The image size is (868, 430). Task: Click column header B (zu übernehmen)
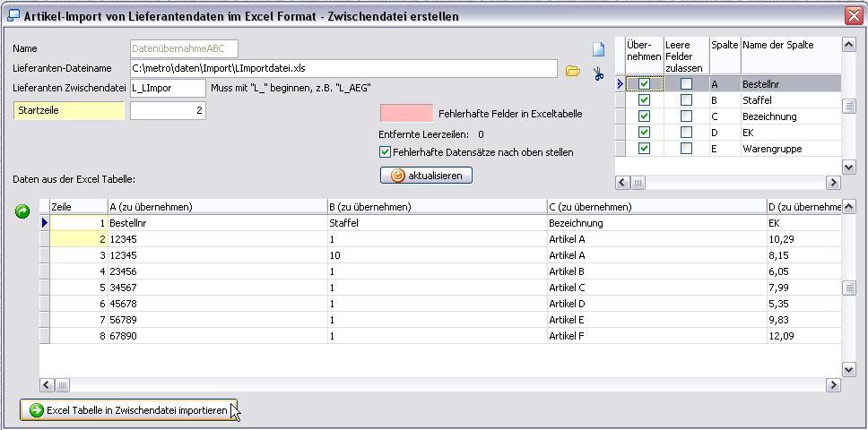369,207
